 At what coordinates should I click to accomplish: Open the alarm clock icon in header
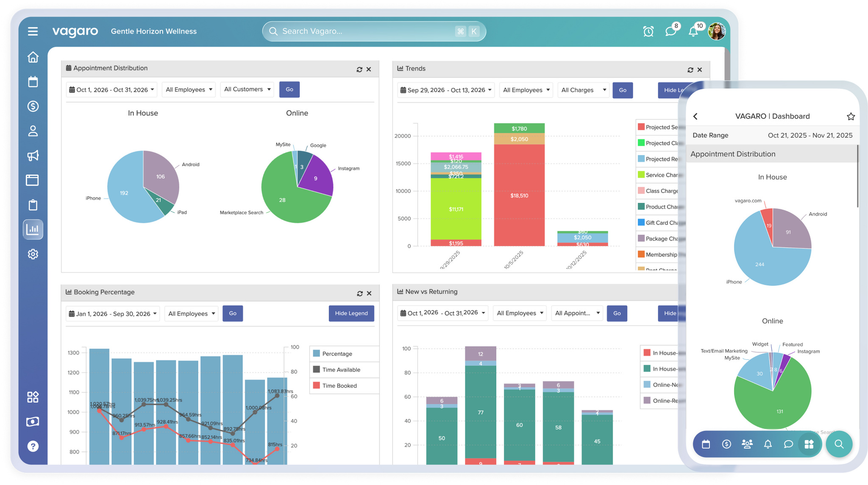click(648, 31)
